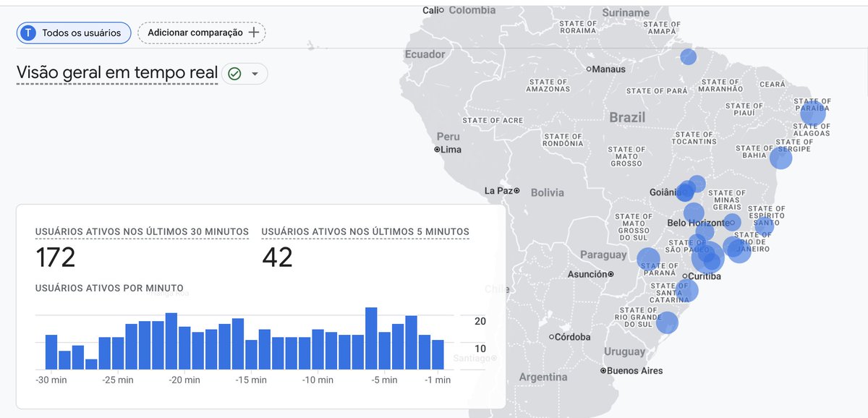Image resolution: width=868 pixels, height=418 pixels.
Task: Click the 172 active users value
Action: click(56, 257)
